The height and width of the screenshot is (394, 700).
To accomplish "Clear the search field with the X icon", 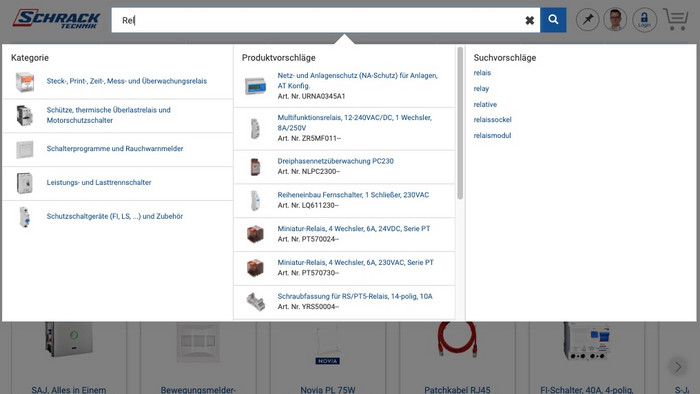I will (529, 20).
